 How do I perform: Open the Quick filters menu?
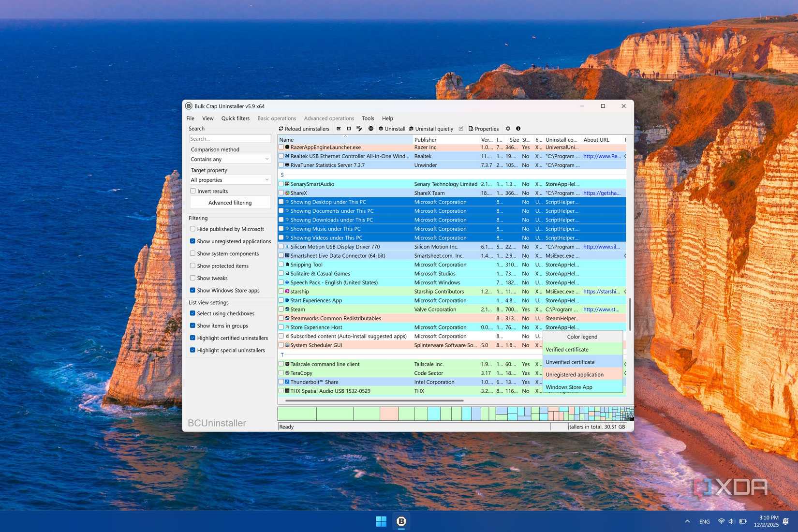(236, 118)
